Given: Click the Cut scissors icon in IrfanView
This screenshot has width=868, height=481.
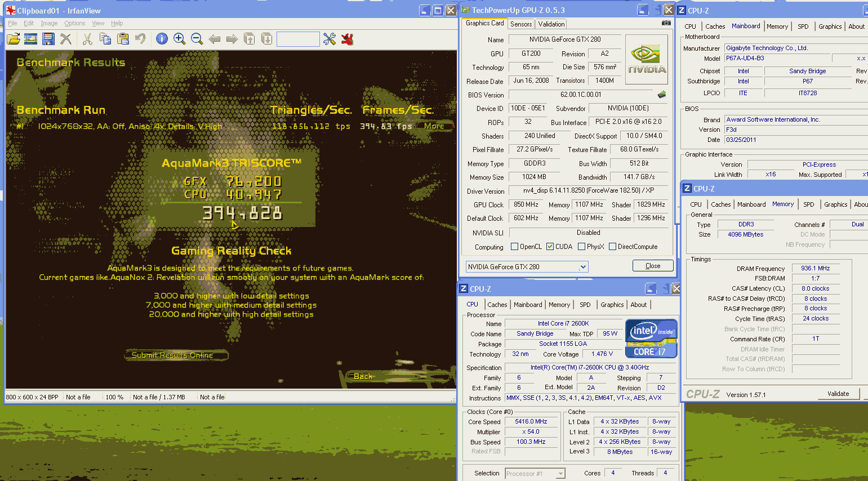Looking at the screenshot, I should (x=87, y=39).
